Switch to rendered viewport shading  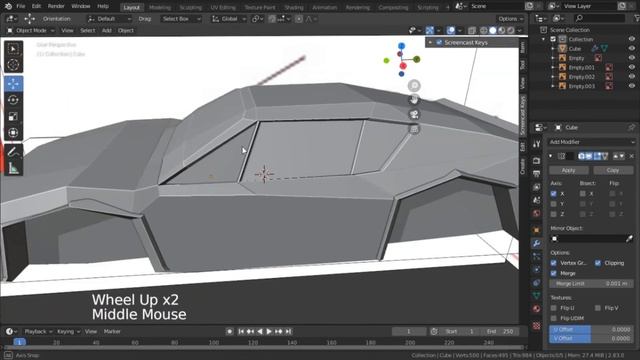tap(511, 30)
